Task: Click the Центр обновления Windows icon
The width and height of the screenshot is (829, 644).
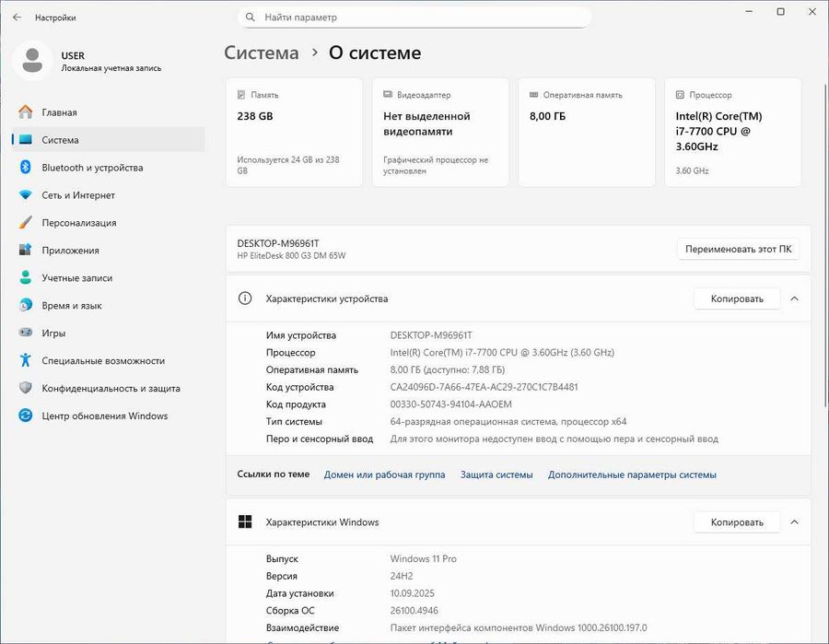Action: pos(26,416)
